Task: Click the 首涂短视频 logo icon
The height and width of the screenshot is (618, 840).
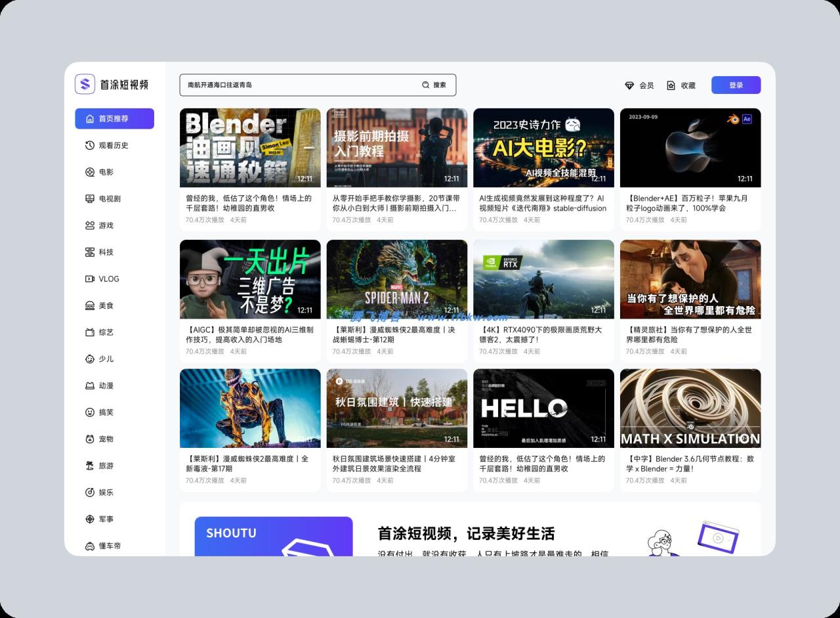Action: click(85, 84)
